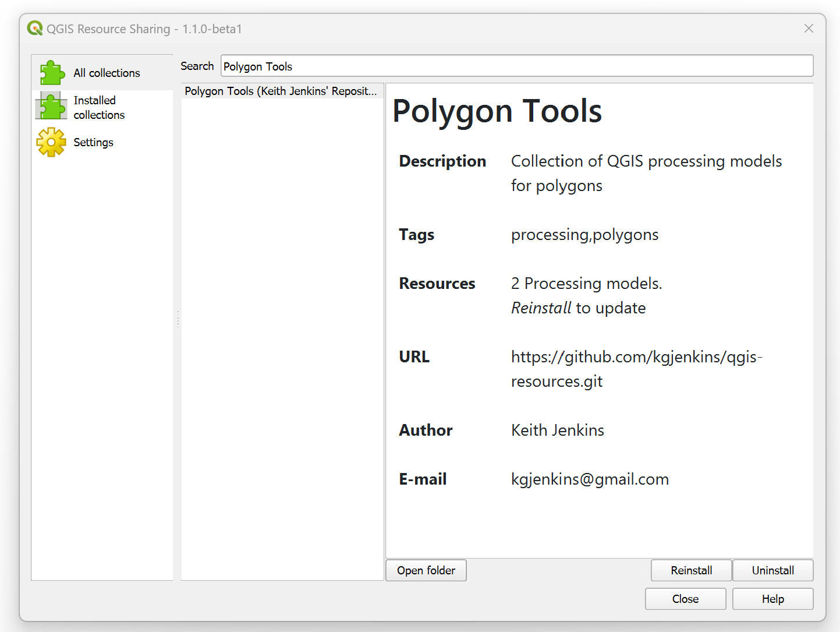Select Polygon Tools collection in list
The height and width of the screenshot is (632, 840).
(x=282, y=91)
